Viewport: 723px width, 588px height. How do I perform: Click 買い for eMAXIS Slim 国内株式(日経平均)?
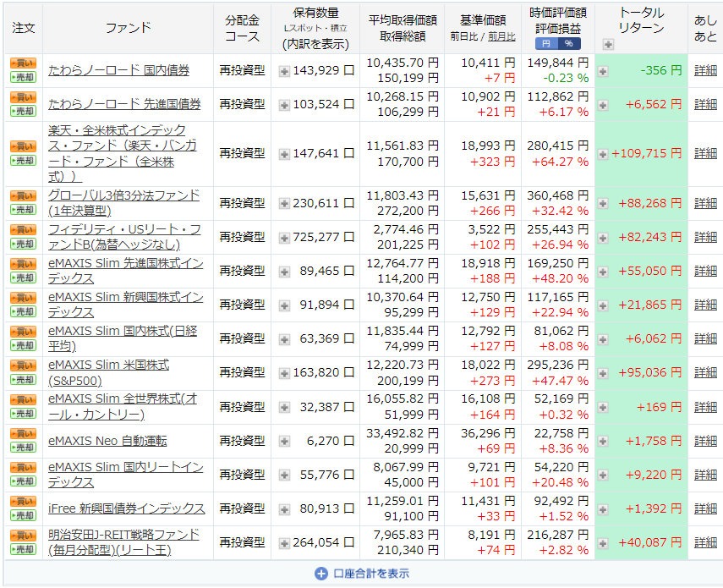point(23,332)
